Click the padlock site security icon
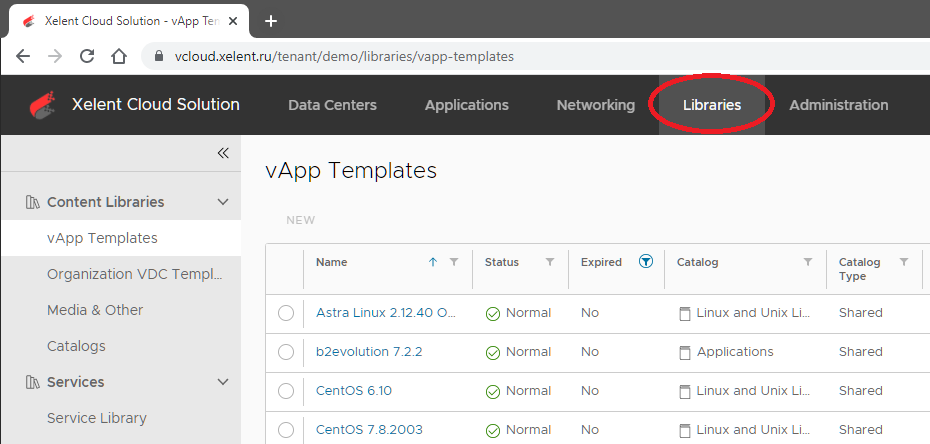 [158, 56]
